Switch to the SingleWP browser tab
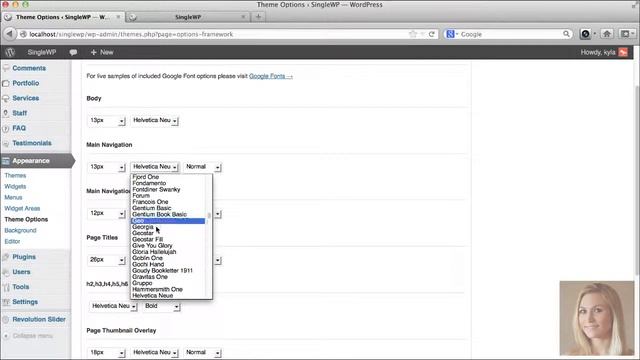640x360 pixels. coord(188,17)
